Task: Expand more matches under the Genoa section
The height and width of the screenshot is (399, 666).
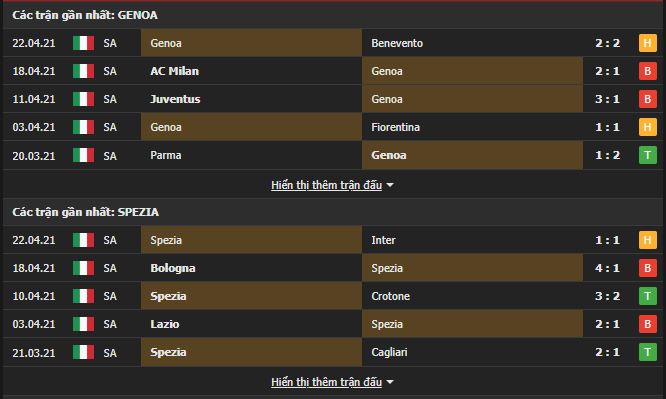Action: point(326,185)
